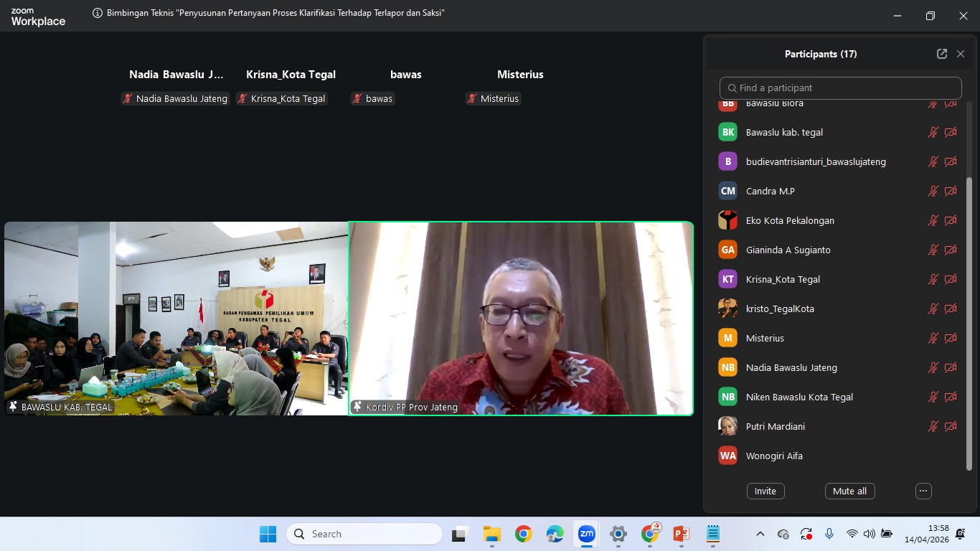Pop out the Participants panel
Screen dimensions: 980x551
pyautogui.click(x=941, y=54)
